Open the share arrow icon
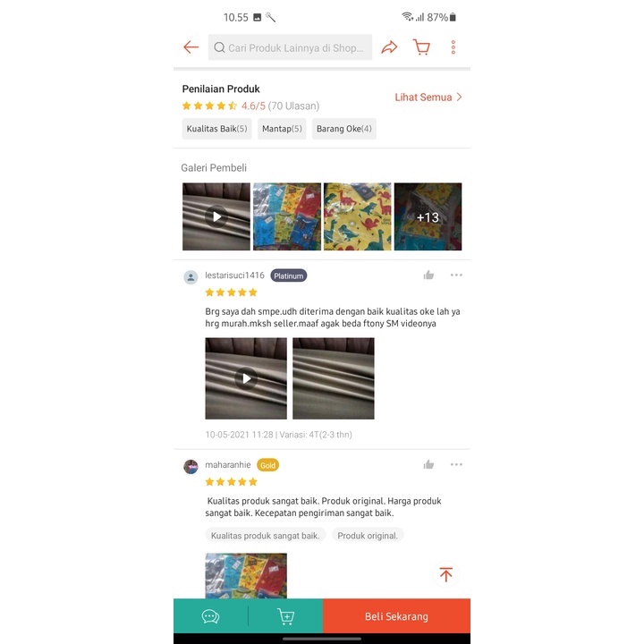 pyautogui.click(x=389, y=47)
